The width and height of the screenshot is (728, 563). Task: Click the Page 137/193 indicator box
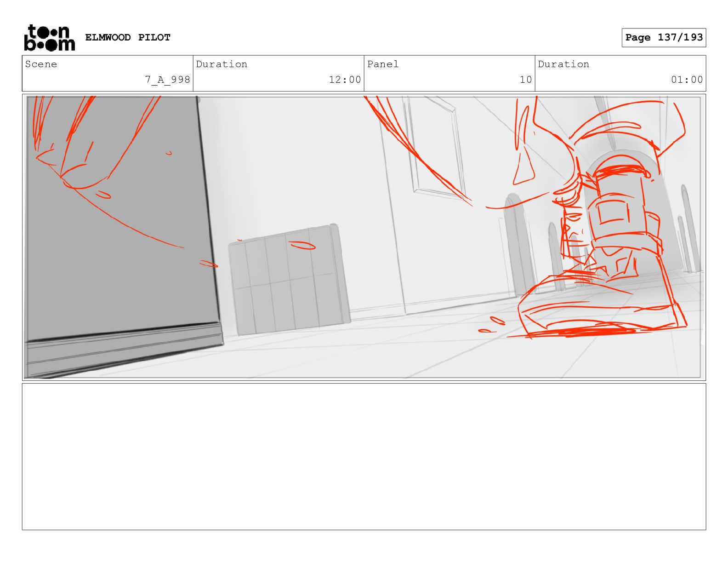point(664,37)
